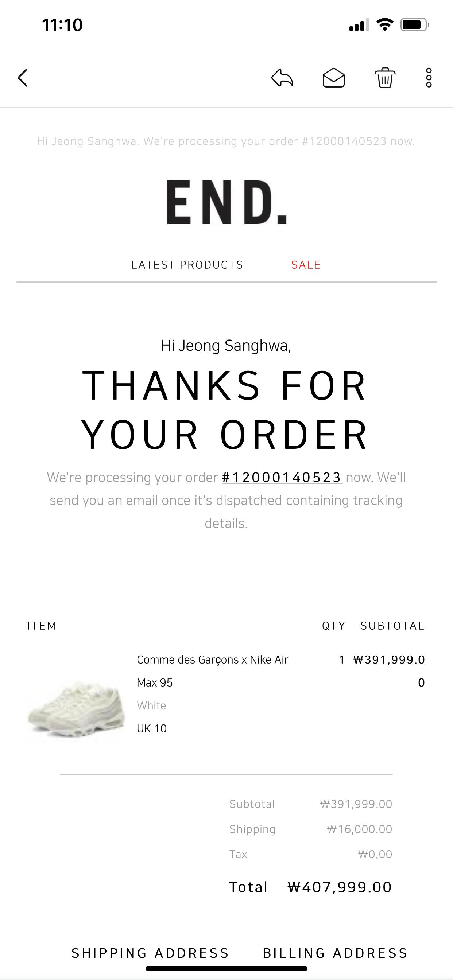
Task: Tap the SHIPPING ADDRESS heading
Action: pyautogui.click(x=150, y=953)
